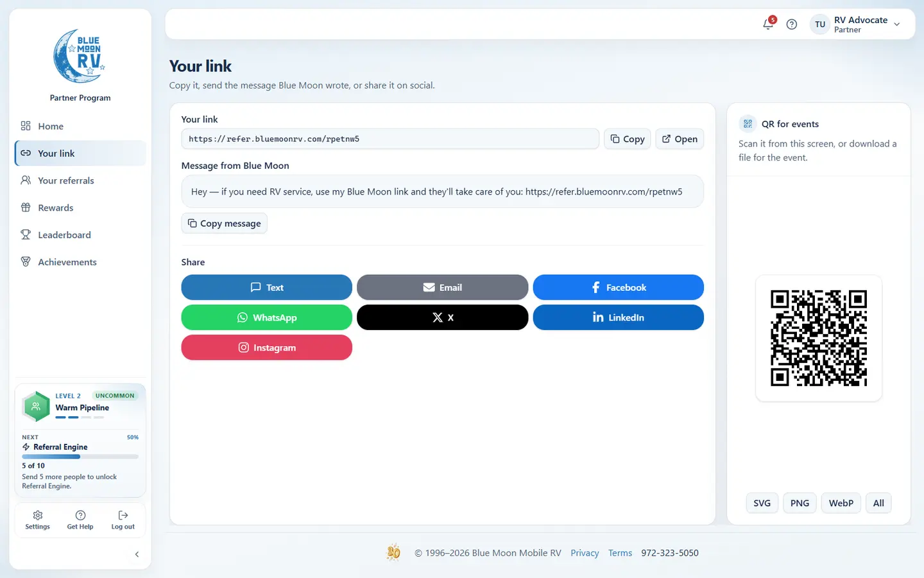The width and height of the screenshot is (924, 578).
Task: Open Your referrals page
Action: tap(80, 180)
